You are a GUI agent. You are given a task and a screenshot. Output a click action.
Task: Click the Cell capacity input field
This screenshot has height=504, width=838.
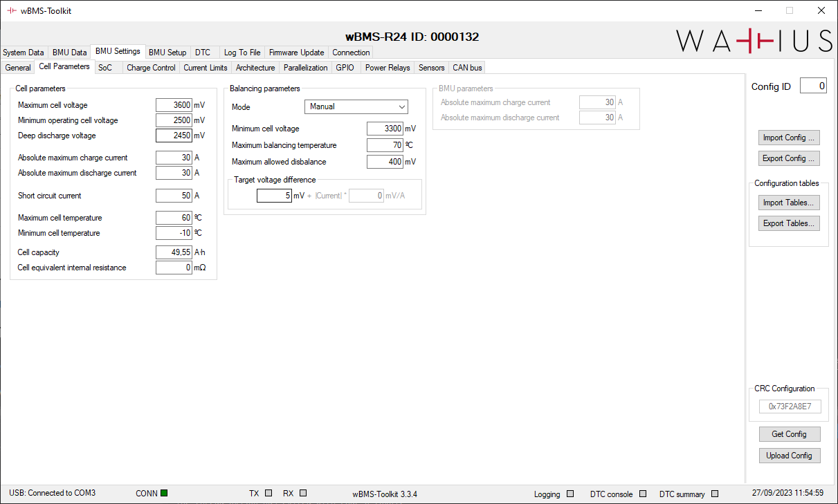pyautogui.click(x=174, y=252)
